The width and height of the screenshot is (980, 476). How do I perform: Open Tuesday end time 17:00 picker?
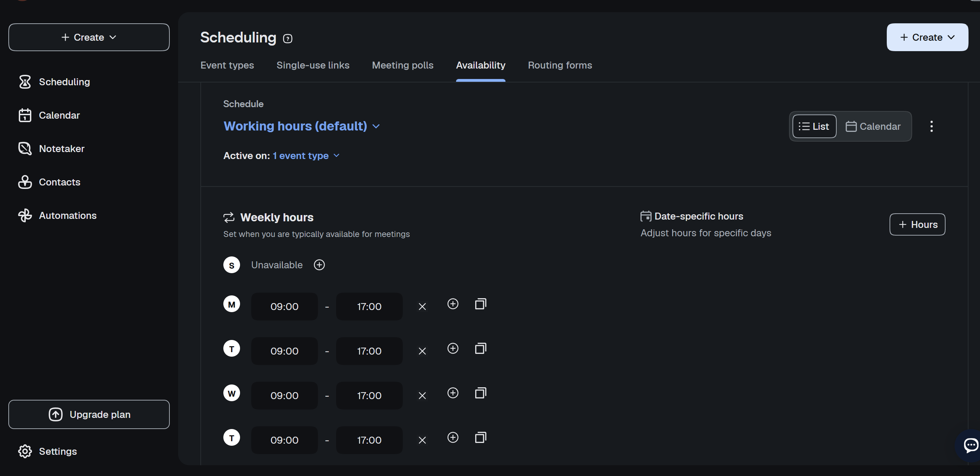tap(369, 351)
